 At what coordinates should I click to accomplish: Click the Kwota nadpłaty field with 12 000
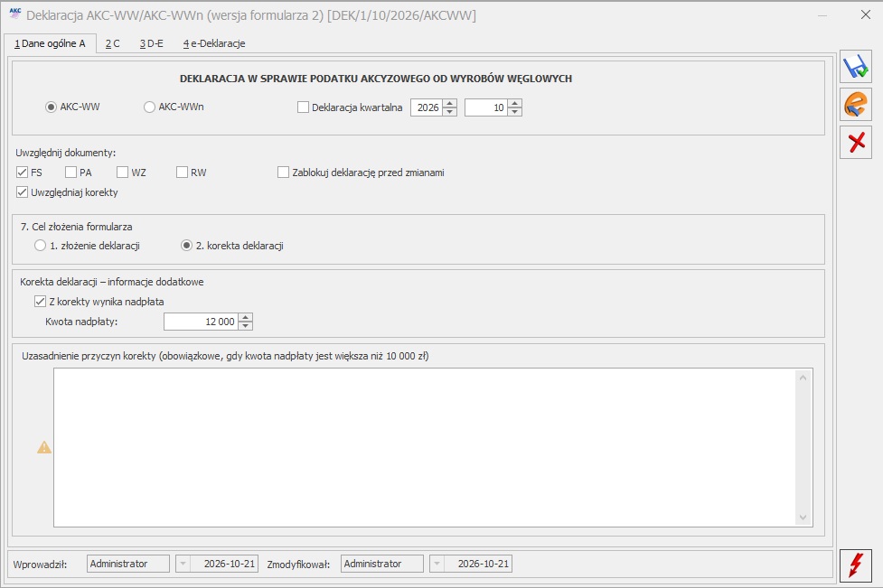tap(201, 322)
